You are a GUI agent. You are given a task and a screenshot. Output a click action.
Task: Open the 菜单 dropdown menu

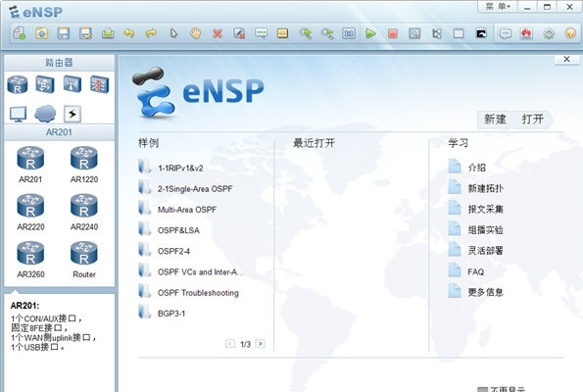point(498,7)
